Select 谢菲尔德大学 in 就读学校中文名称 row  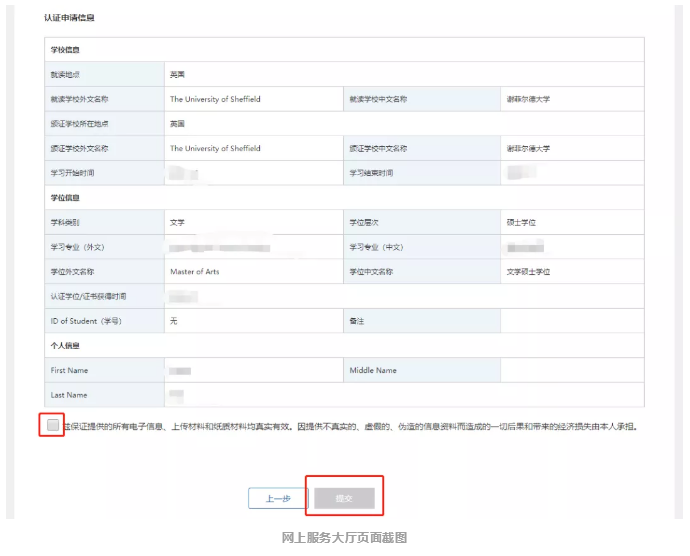(528, 99)
